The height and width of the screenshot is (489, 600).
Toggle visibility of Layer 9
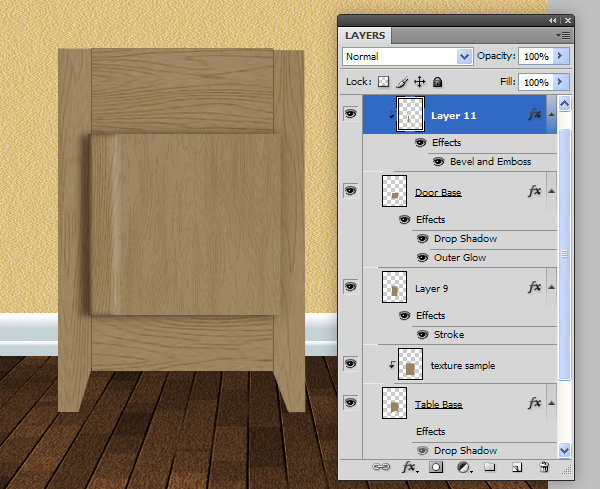[350, 287]
